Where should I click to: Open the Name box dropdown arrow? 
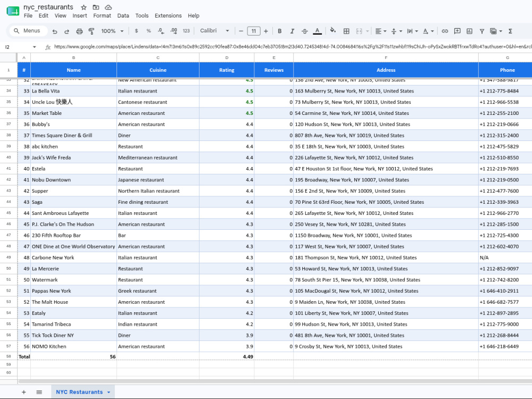point(34,47)
